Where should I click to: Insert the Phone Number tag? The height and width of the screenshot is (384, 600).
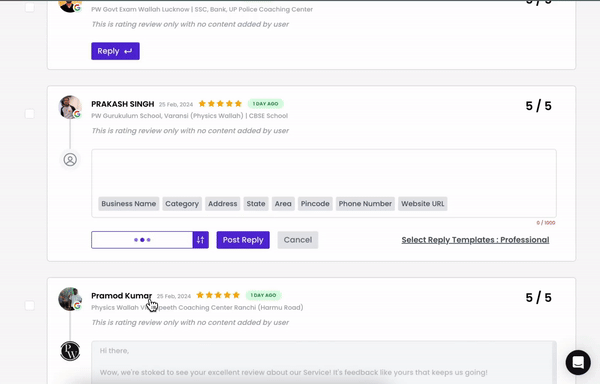click(365, 204)
